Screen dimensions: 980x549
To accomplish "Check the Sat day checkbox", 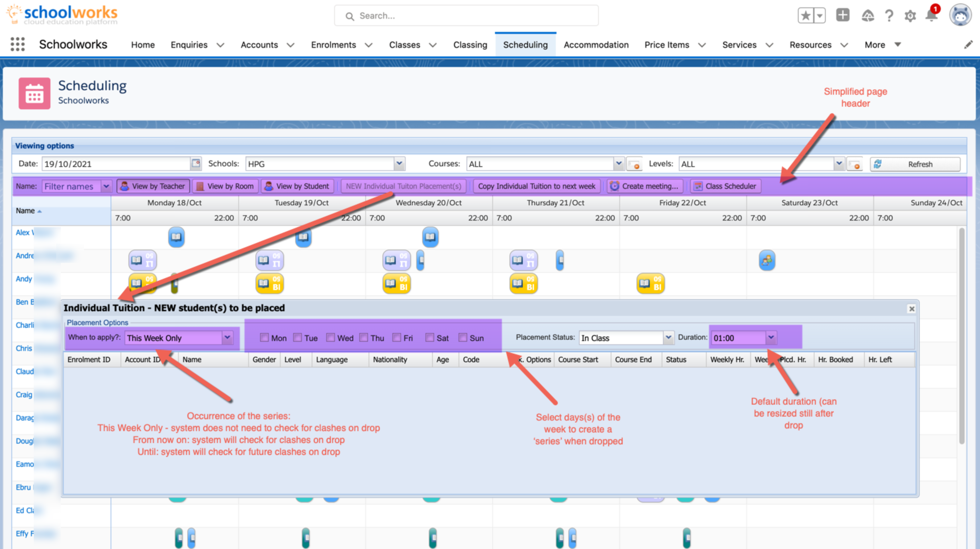I will 429,338.
